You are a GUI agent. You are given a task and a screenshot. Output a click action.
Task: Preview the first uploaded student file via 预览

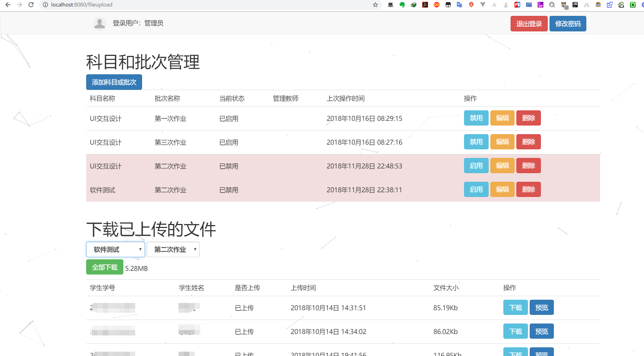coord(541,307)
